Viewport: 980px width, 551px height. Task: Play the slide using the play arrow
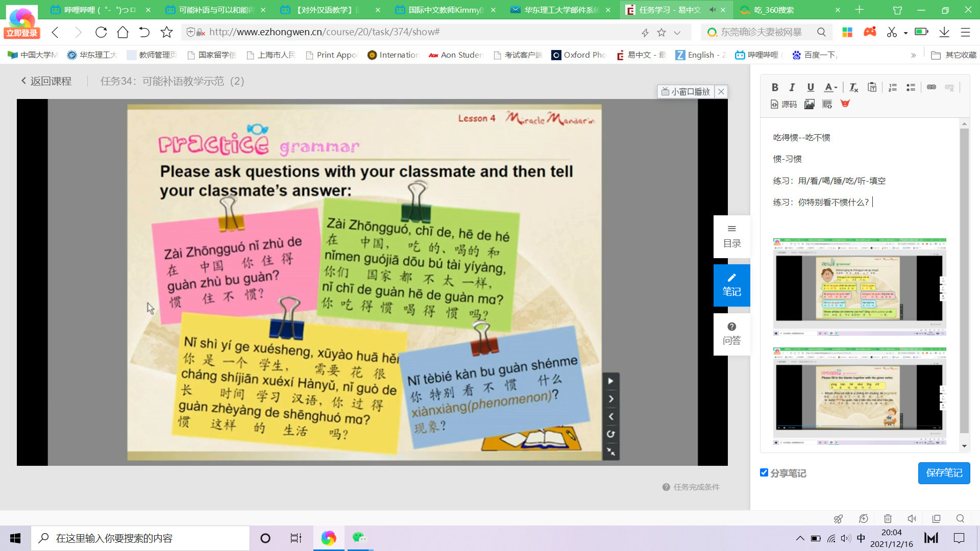pos(610,381)
